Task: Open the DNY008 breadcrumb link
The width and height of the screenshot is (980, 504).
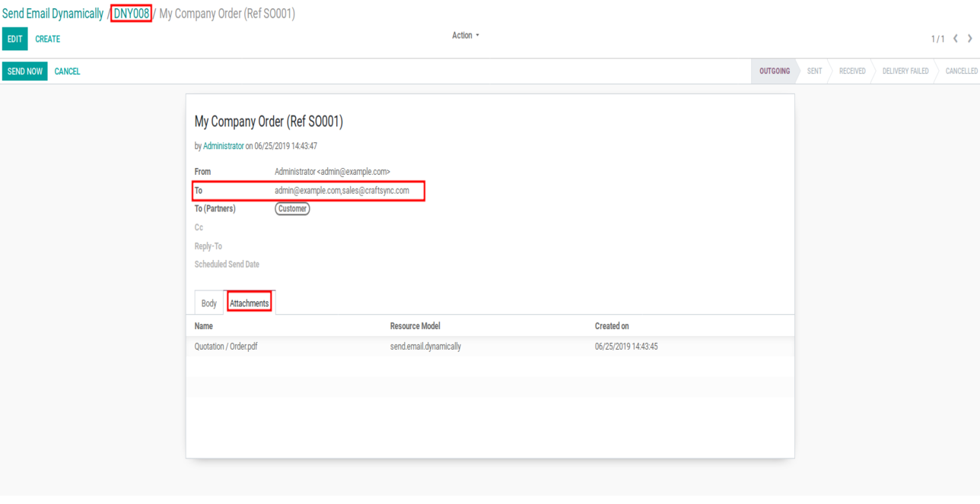Action: click(x=131, y=14)
